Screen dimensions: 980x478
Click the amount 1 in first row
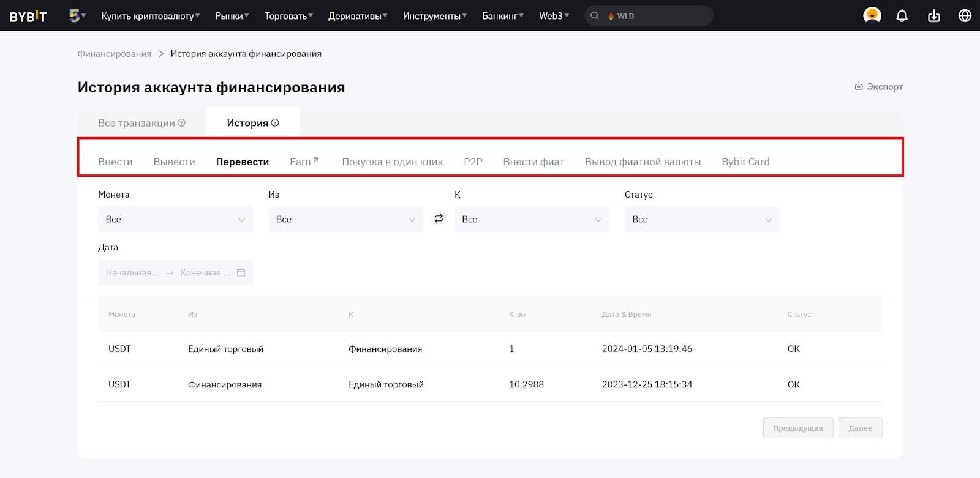[511, 349]
